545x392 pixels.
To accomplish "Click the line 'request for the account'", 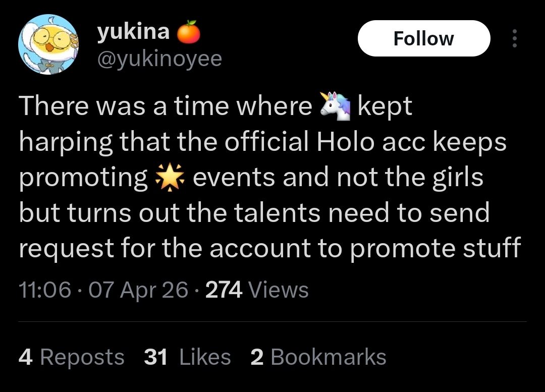I will tap(269, 248).
